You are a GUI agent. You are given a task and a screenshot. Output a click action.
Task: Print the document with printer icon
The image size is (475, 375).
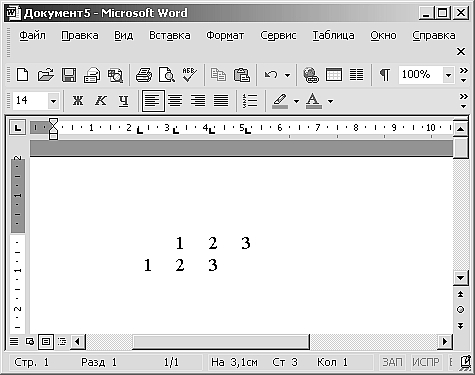point(144,75)
